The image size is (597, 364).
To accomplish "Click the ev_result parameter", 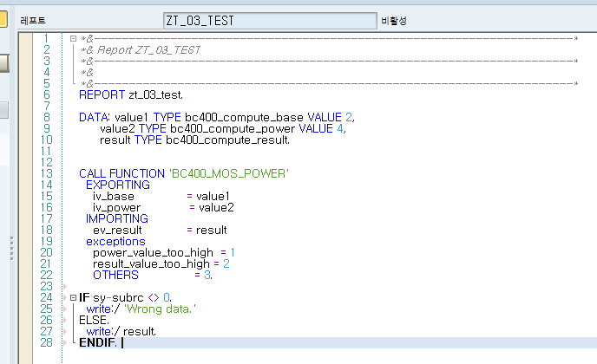I will 117,231.
